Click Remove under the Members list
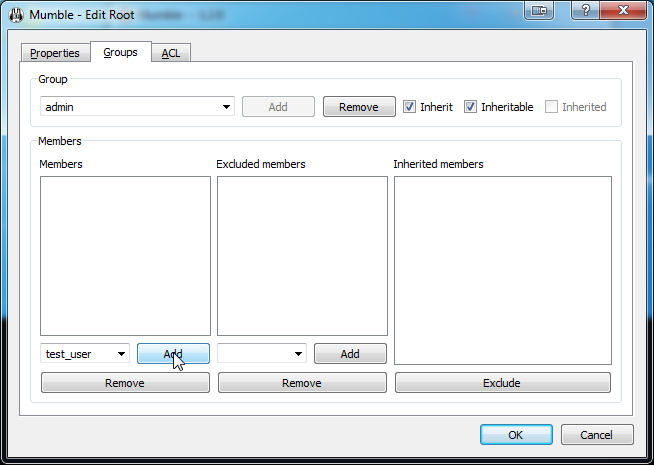 (x=125, y=383)
